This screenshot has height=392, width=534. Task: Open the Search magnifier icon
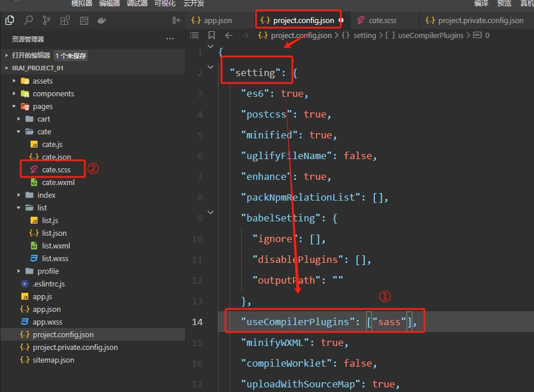(28, 21)
